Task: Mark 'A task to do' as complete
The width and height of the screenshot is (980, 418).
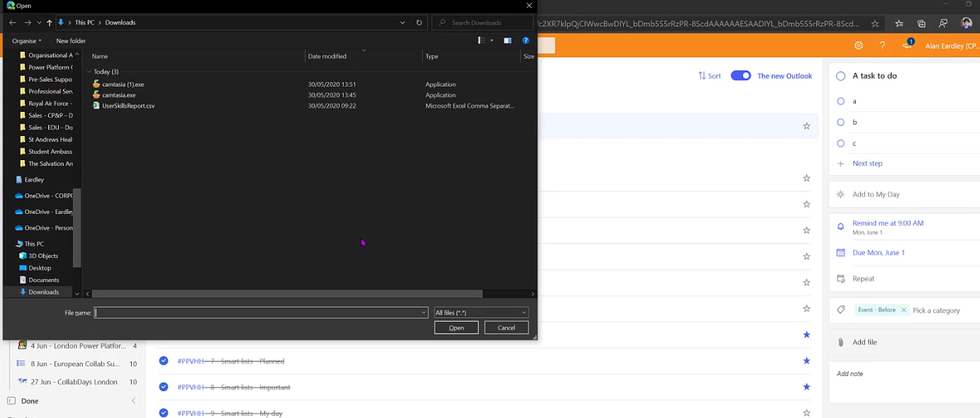Action: 841,76
